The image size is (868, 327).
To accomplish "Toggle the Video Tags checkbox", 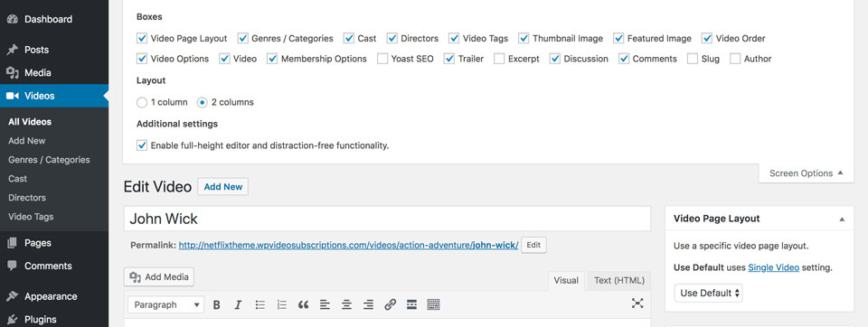I will [x=454, y=38].
